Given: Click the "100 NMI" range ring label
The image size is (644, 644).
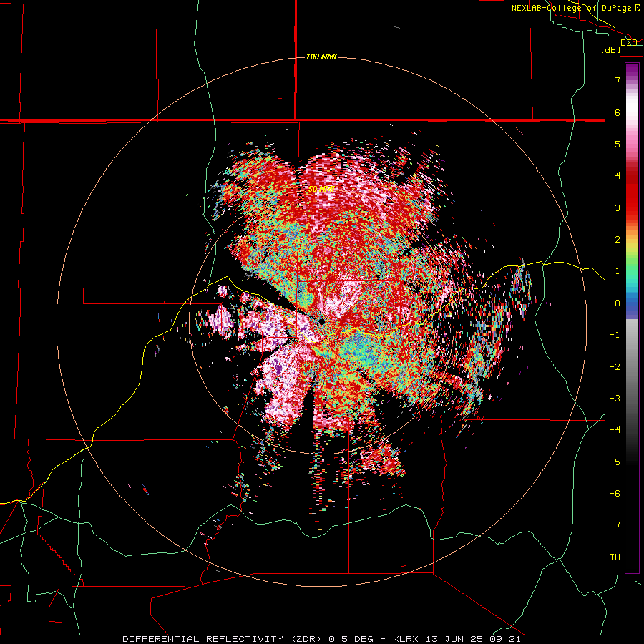Looking at the screenshot, I should 321,57.
